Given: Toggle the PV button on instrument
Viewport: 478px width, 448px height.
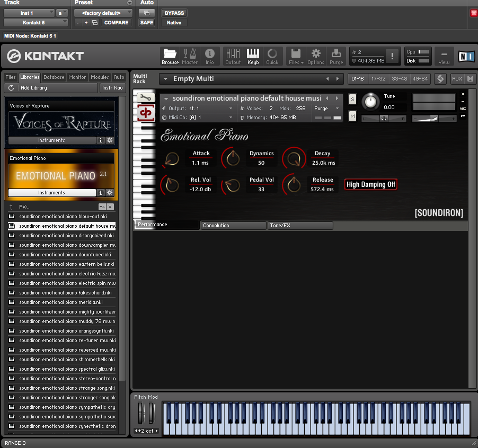Looking at the screenshot, I should (x=463, y=116).
